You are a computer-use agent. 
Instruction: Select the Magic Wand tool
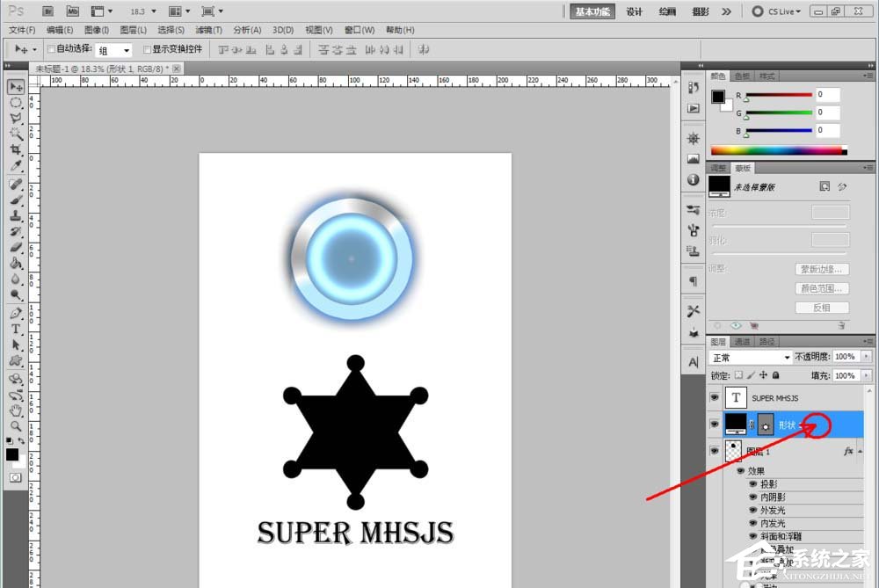click(x=16, y=134)
